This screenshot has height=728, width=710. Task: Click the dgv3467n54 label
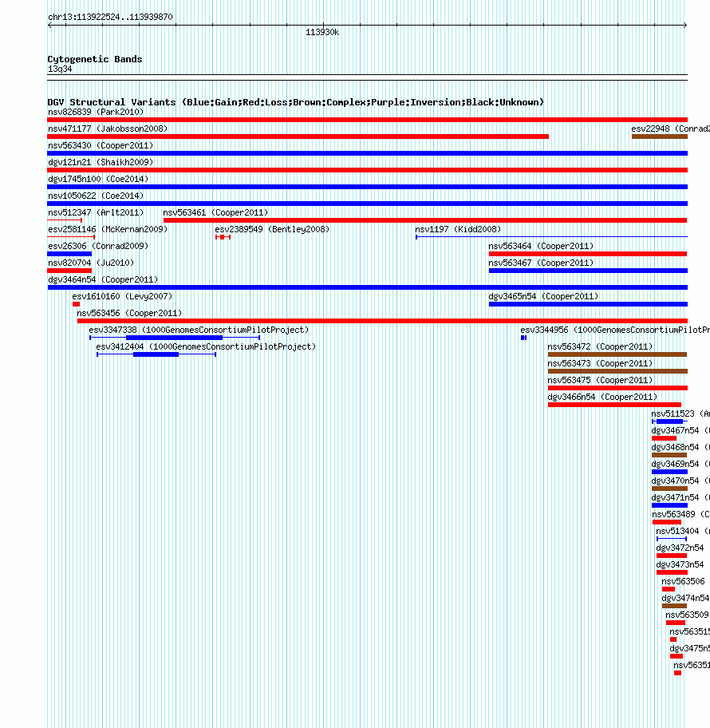(680, 429)
